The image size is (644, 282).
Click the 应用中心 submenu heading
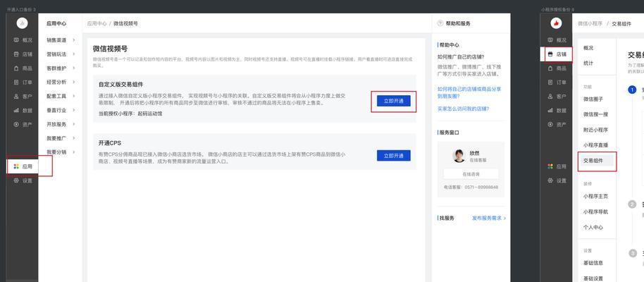click(x=56, y=24)
